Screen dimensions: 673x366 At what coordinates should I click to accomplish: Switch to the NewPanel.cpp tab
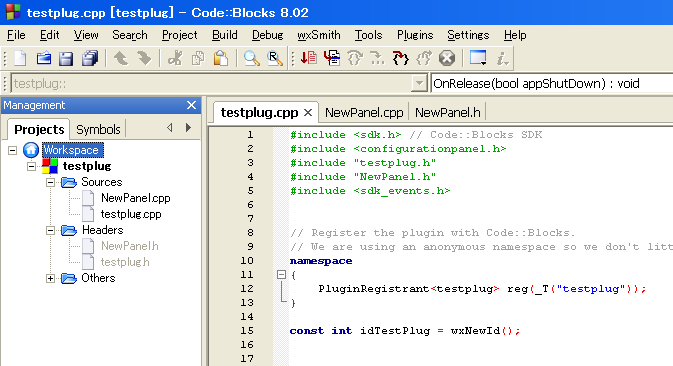pyautogui.click(x=364, y=112)
